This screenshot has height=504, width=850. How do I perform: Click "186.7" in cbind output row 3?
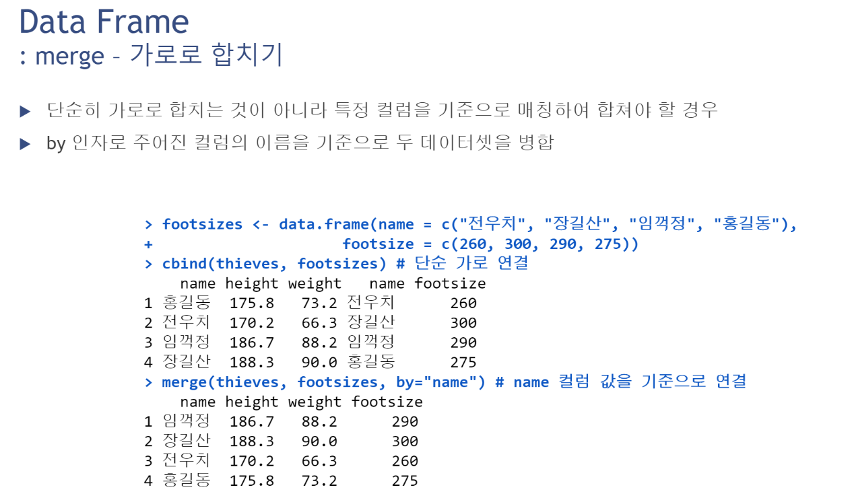coord(252,343)
